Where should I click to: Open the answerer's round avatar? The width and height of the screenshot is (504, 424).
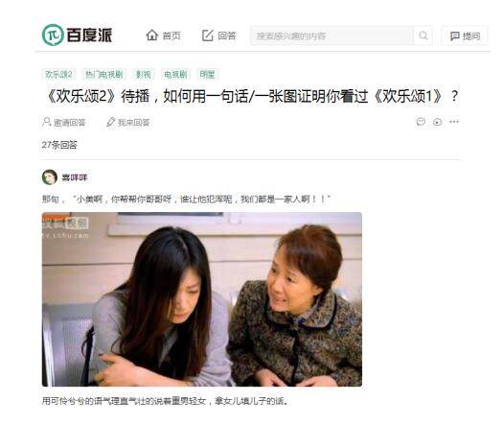(50, 177)
